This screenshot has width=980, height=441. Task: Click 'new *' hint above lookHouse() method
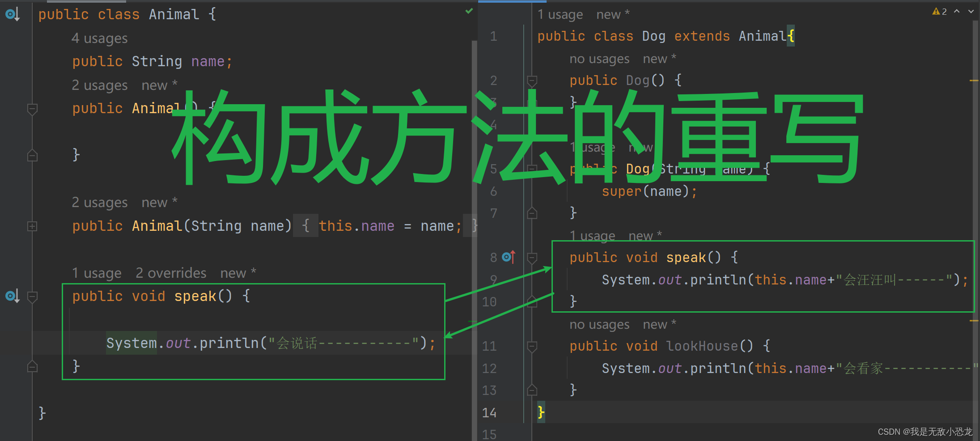point(659,325)
